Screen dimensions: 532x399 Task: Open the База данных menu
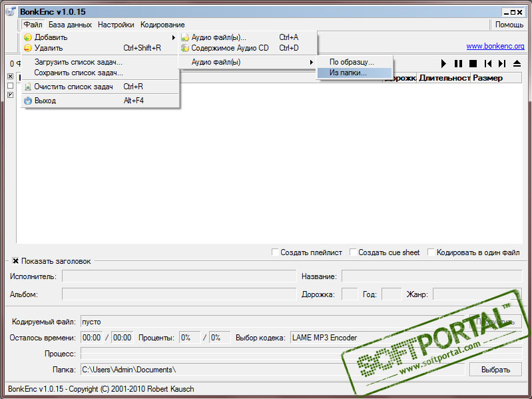70,25
